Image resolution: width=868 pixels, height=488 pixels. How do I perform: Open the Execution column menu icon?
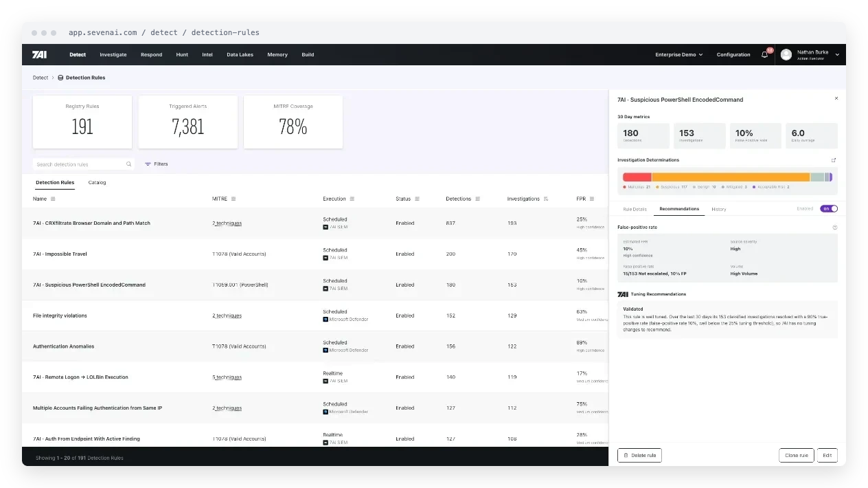352,199
